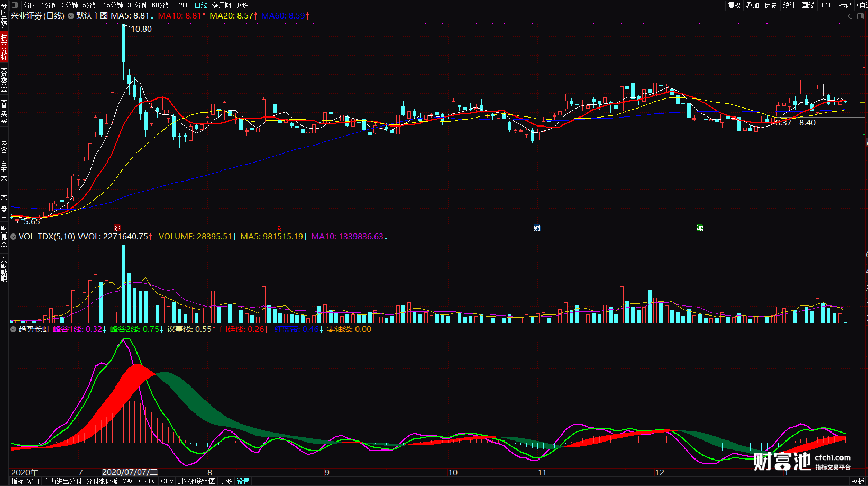Select the KDJ indicator
The image size is (868, 486).
(x=150, y=481)
